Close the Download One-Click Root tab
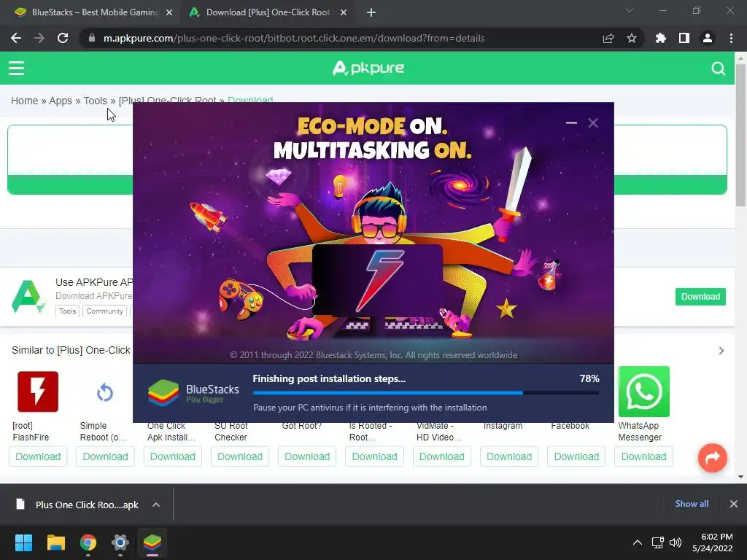Screen dimensions: 747x560 point(344,13)
